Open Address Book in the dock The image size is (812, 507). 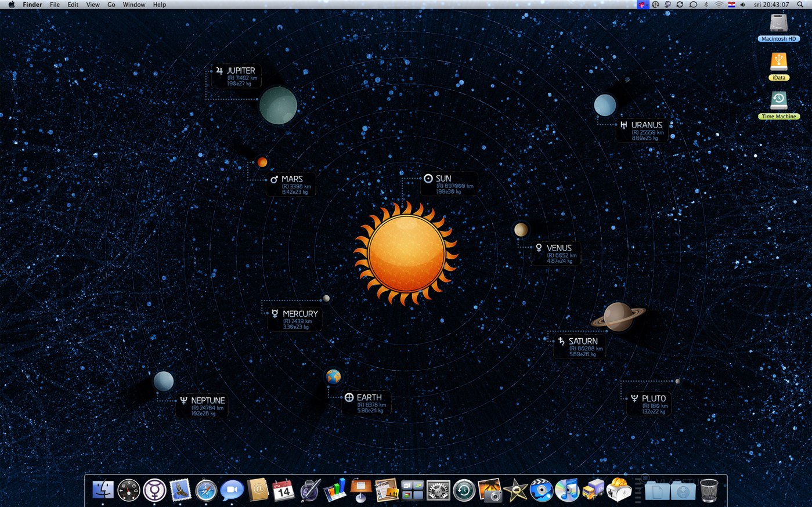pos(258,490)
